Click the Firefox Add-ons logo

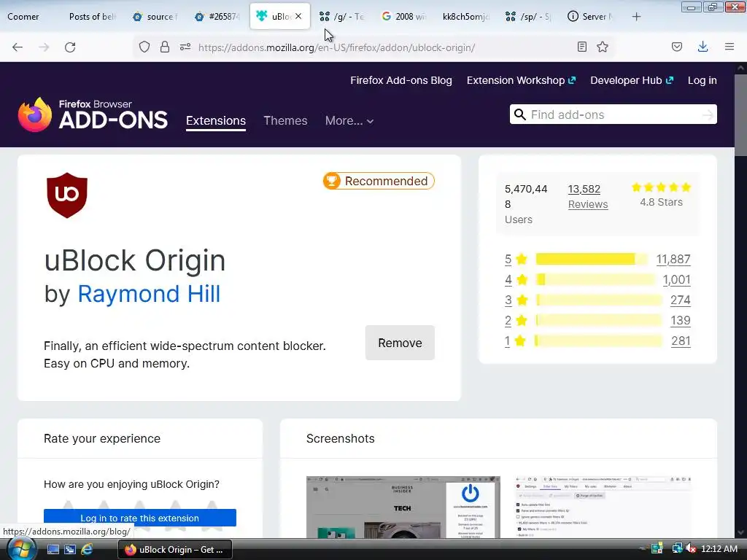pos(93,114)
